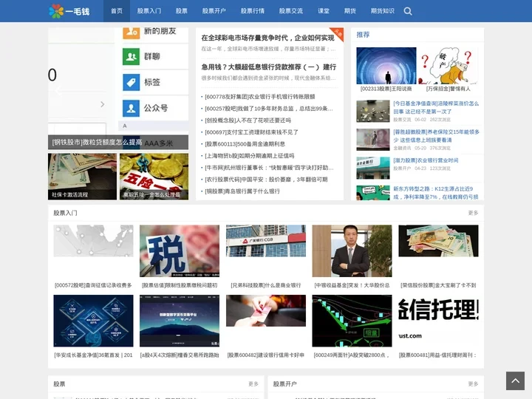Open article [600778友好集团]农业银行手机银行转账限额
This screenshot has height=399, width=532.
260,97
